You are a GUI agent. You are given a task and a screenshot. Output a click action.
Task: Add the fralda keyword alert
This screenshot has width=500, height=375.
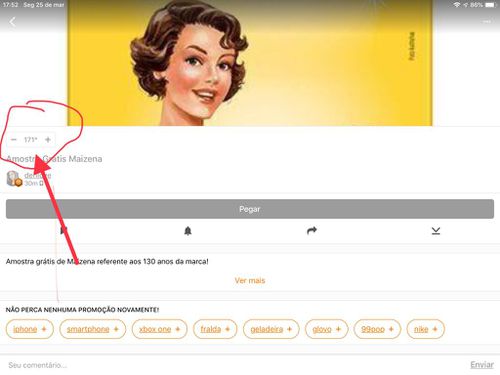pyautogui.click(x=215, y=329)
